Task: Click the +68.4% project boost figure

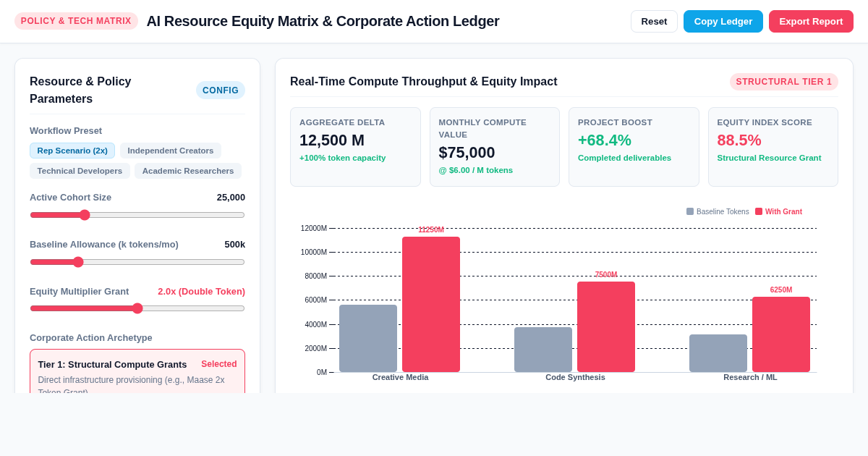Action: (x=605, y=140)
